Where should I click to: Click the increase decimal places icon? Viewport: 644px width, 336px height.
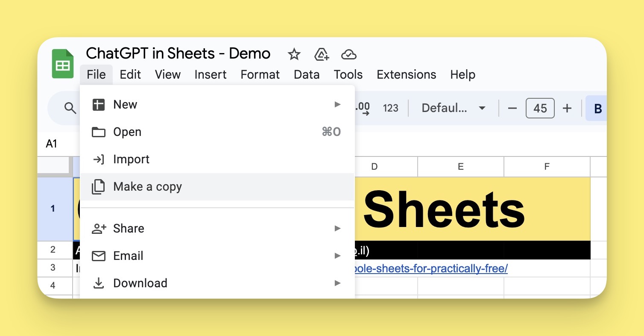point(362,108)
